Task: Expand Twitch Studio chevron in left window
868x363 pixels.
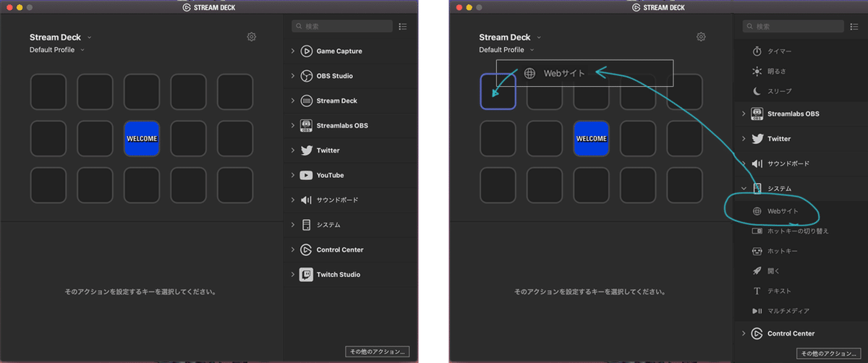Action: point(293,275)
